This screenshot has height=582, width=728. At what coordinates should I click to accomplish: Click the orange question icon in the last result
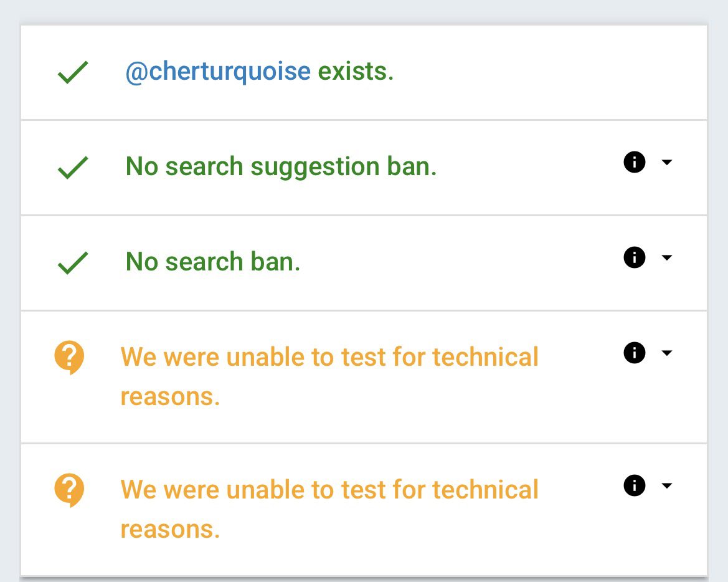(69, 491)
